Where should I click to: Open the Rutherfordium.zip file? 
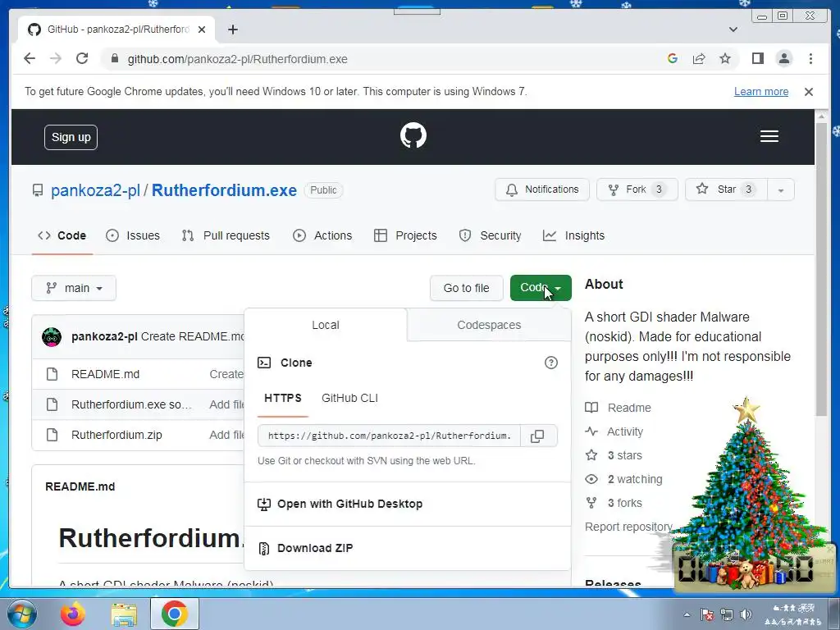[116, 435]
